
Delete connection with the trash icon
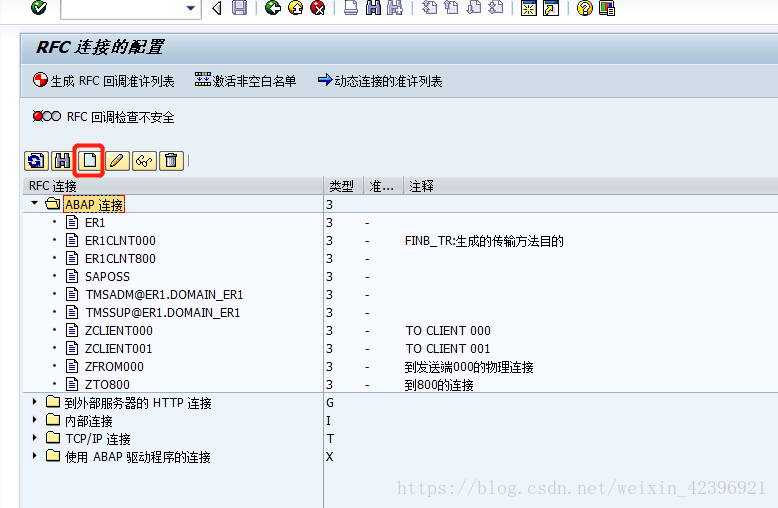pyautogui.click(x=171, y=161)
